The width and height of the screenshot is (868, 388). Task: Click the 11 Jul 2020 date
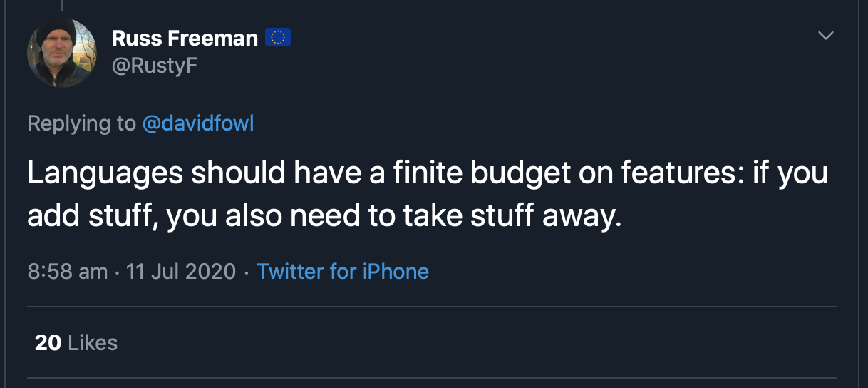[180, 272]
